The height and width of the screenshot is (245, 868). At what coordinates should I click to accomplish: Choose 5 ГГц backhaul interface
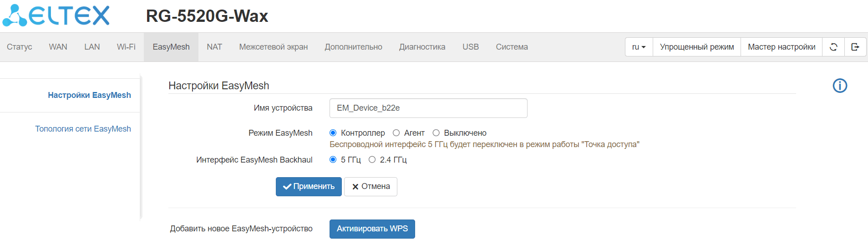click(333, 160)
